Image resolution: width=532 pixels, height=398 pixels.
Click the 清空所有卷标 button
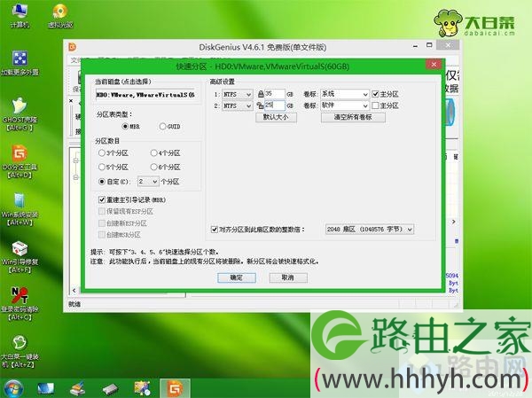pos(353,117)
